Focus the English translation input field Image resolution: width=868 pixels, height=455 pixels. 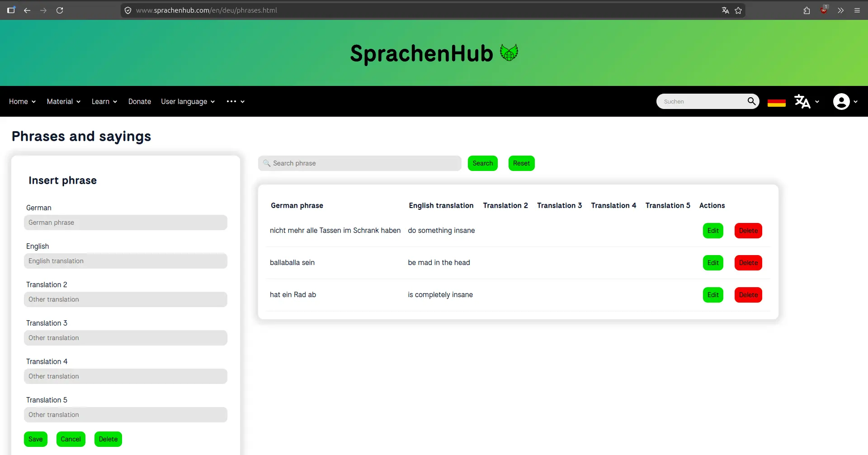coord(126,261)
